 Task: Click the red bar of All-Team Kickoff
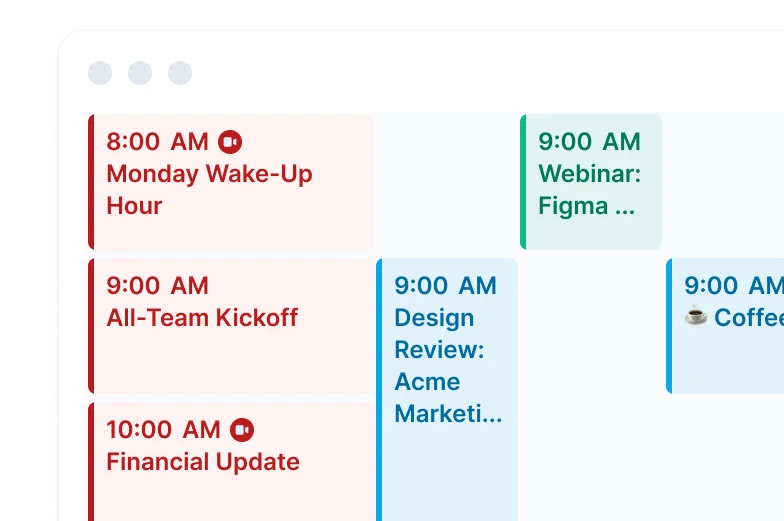(91, 326)
